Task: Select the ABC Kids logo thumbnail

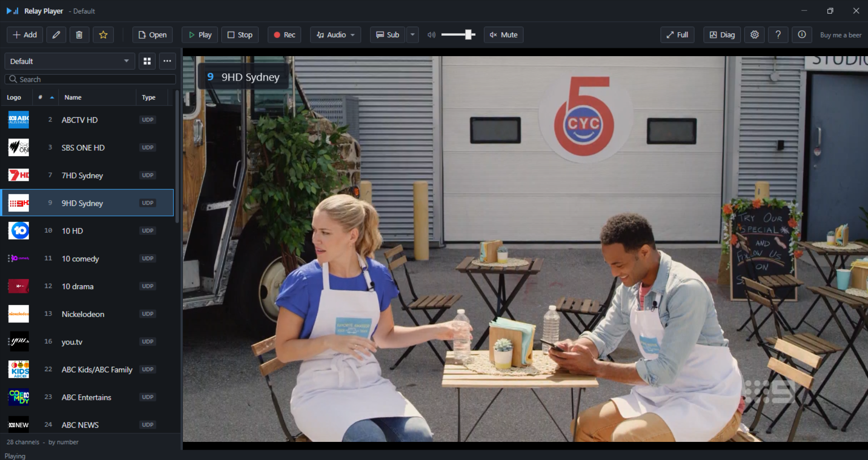Action: point(19,369)
